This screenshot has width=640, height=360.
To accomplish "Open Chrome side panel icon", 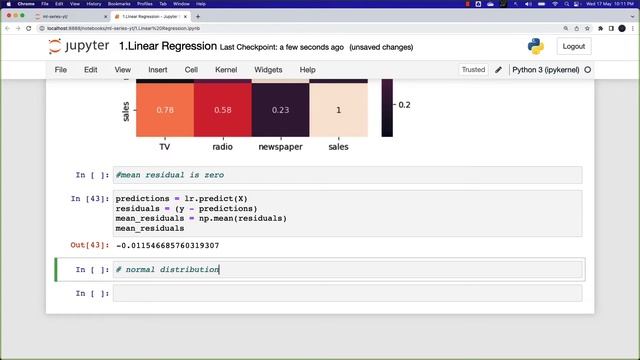I will tap(611, 28).
